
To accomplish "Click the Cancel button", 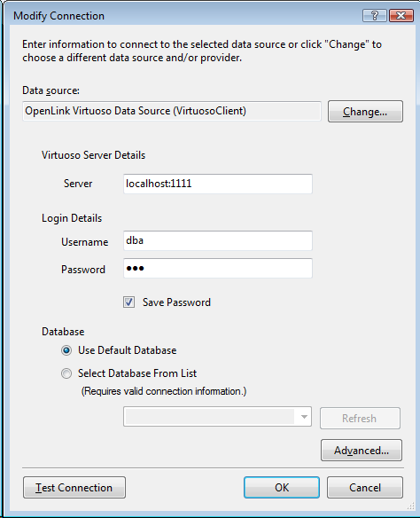I will 365,487.
